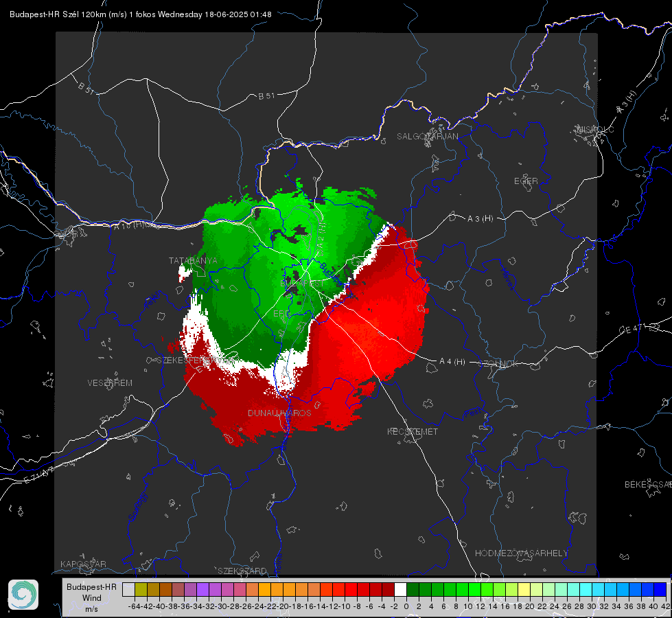Click the radar title text at top left
672x618 pixels.
(141, 14)
